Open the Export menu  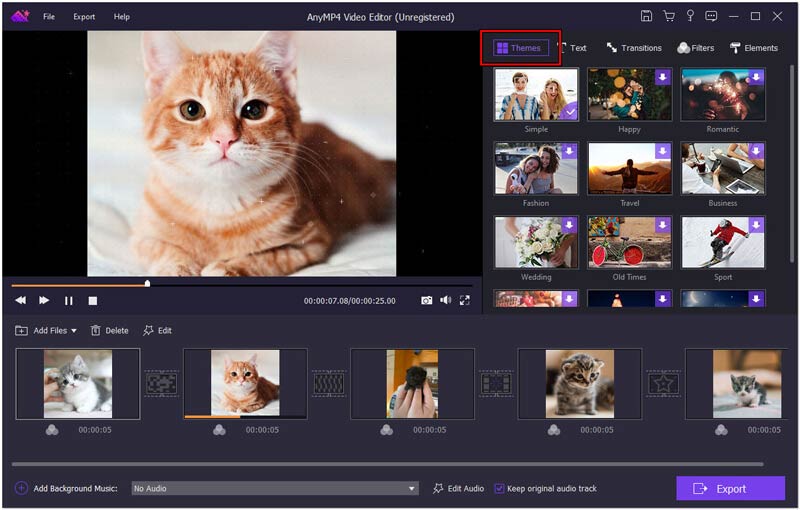[x=84, y=17]
